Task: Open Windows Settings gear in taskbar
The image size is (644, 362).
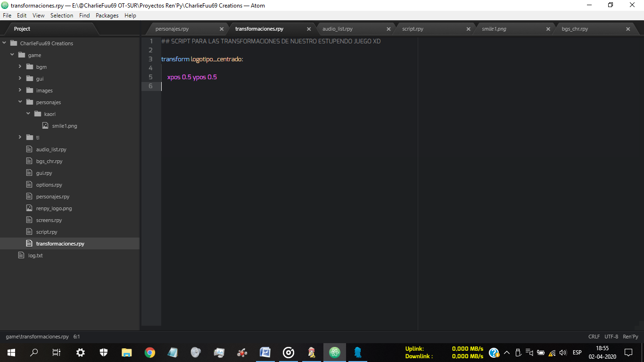Action: pyautogui.click(x=81, y=352)
